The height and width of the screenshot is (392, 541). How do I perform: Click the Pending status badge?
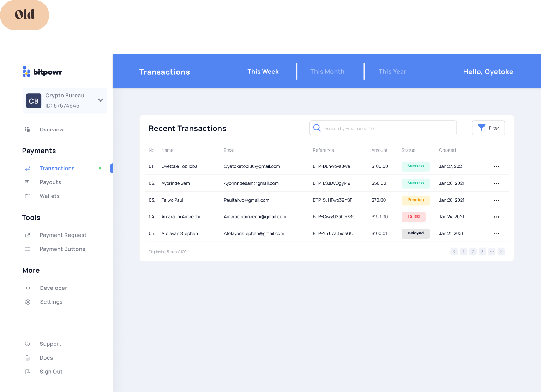416,200
